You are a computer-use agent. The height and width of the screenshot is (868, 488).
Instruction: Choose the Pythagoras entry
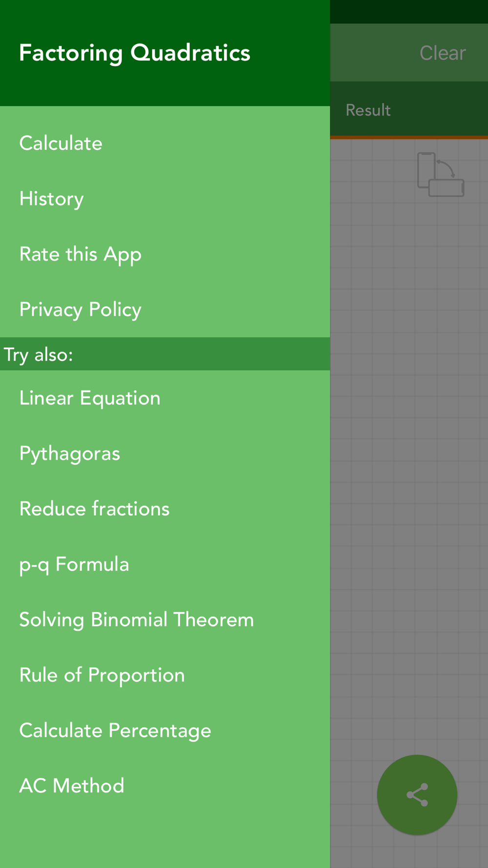[165, 454]
